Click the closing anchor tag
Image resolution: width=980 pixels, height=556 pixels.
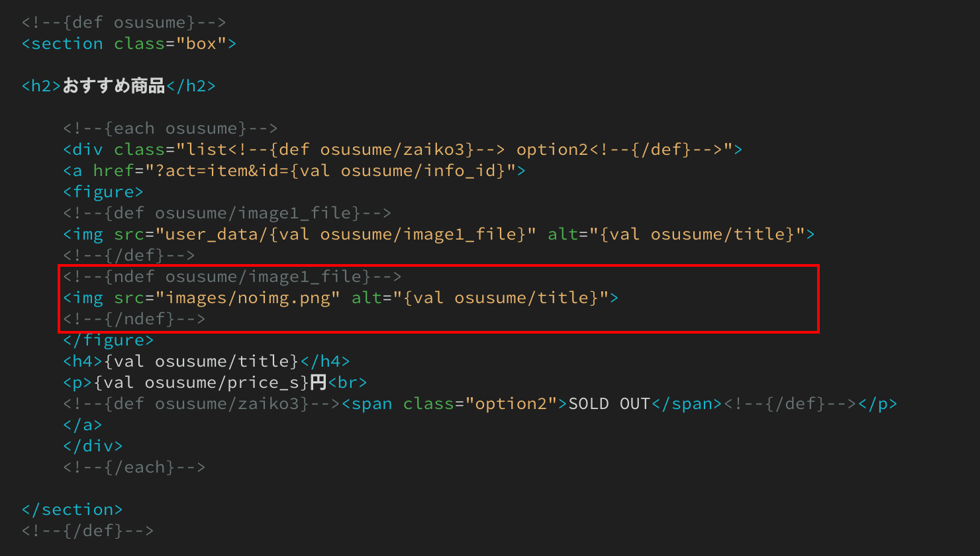click(83, 425)
